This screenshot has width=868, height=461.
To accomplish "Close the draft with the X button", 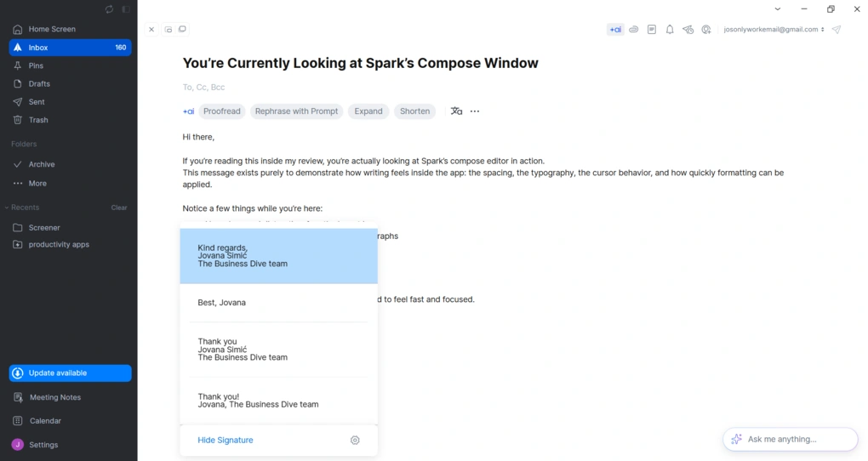I will (151, 29).
